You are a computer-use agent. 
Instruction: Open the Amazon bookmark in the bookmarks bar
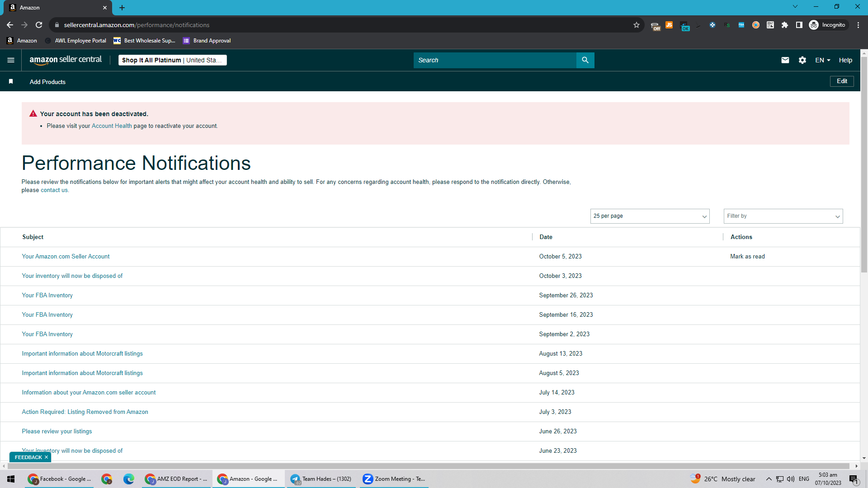click(22, 41)
